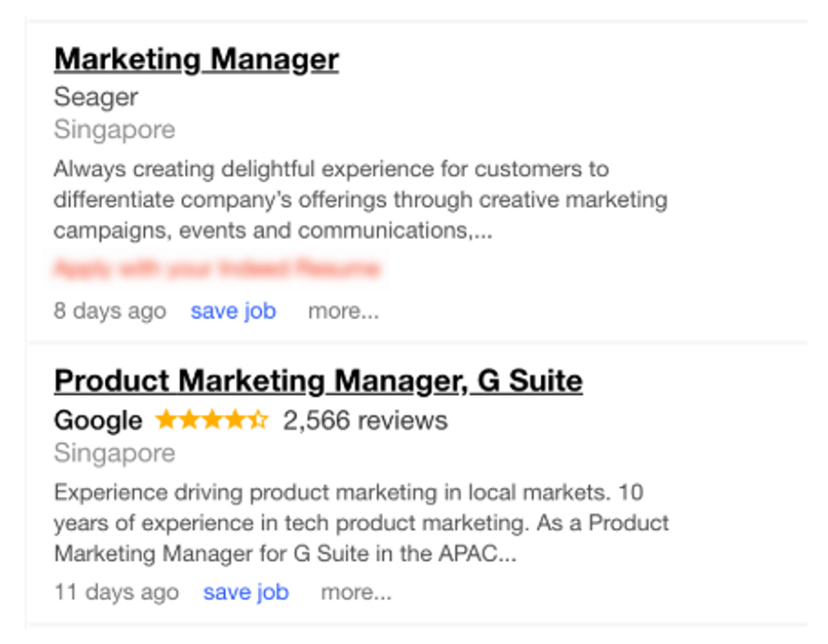Click the last half-filled rating star
The image size is (828, 644).
(258, 420)
